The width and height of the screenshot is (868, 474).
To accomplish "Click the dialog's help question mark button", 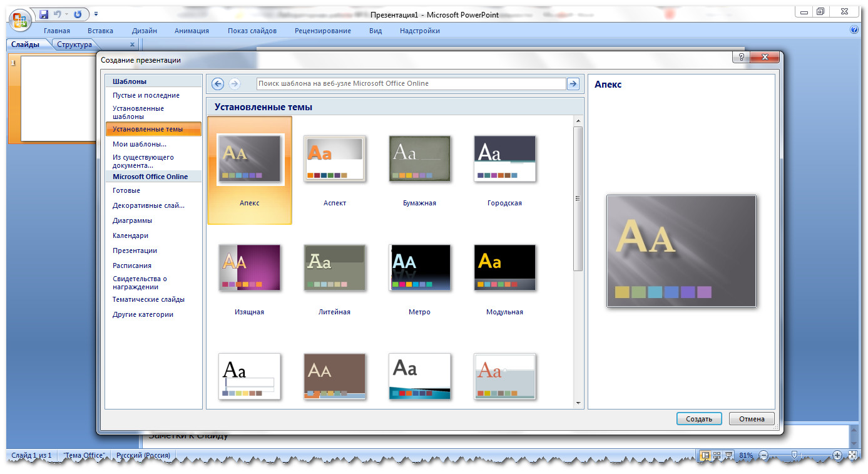I will coord(741,58).
